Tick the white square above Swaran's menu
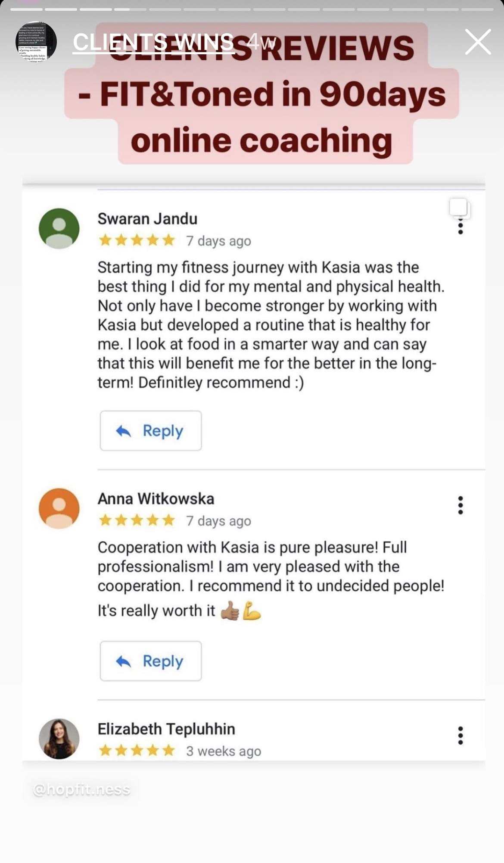The height and width of the screenshot is (863, 504). pyautogui.click(x=459, y=208)
